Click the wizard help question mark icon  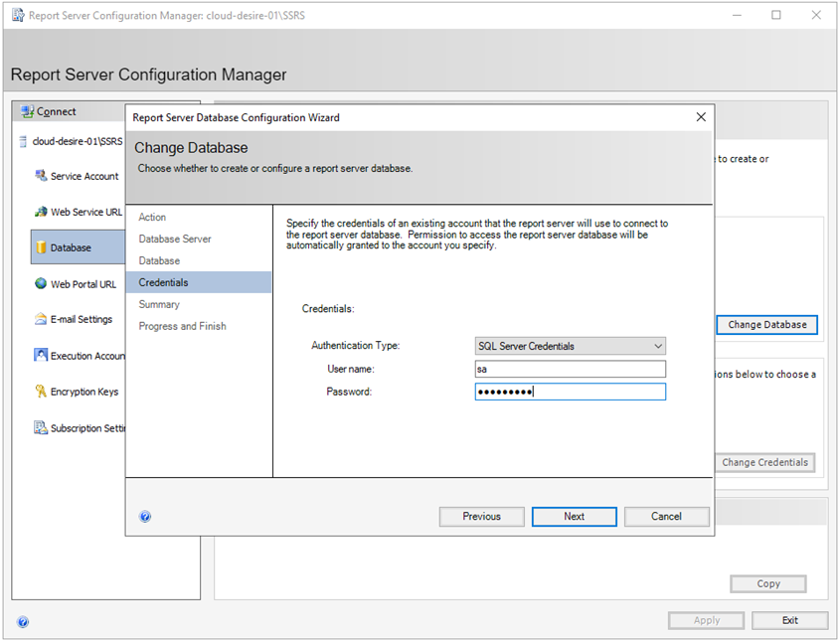145,516
